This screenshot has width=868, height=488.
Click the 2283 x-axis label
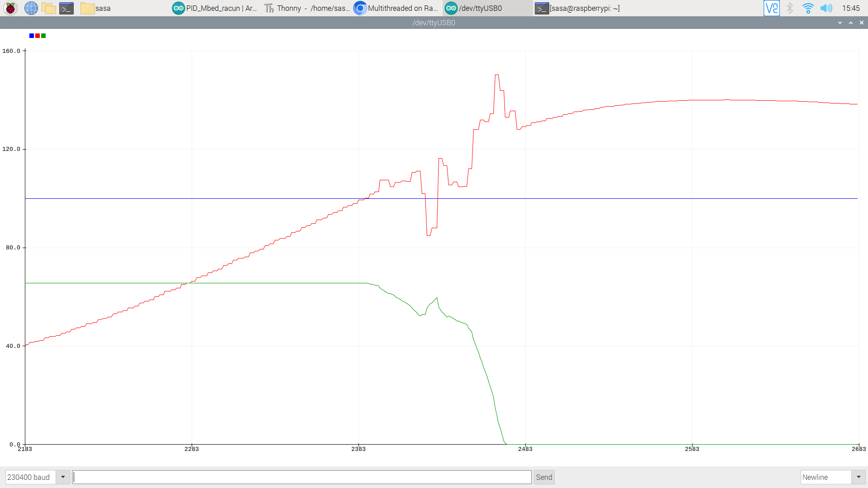(192, 449)
